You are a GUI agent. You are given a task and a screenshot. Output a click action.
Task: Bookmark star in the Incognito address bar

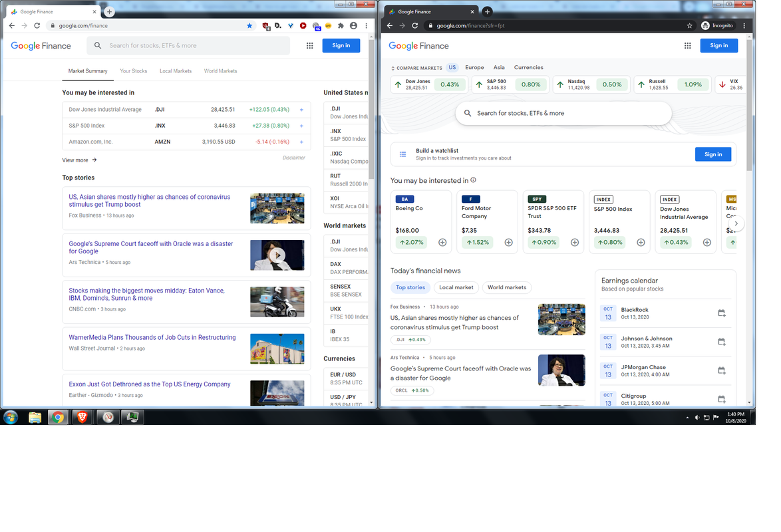(689, 25)
